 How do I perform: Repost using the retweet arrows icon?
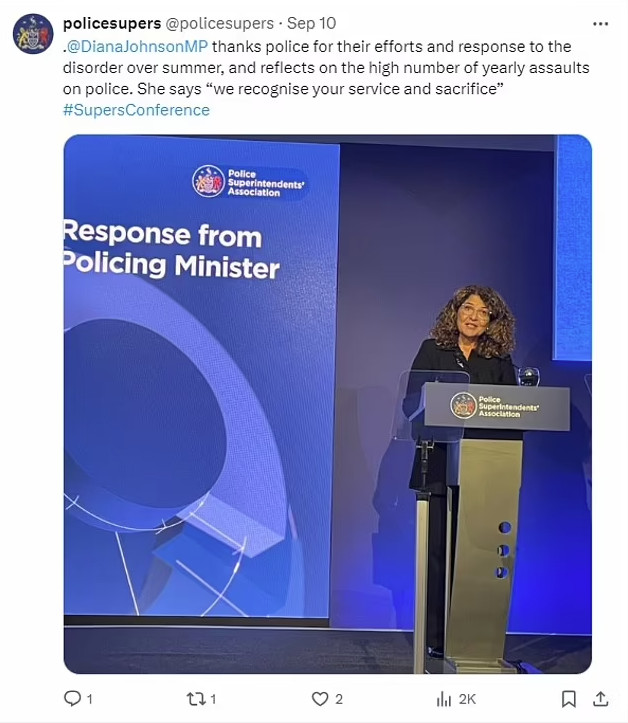[194, 698]
